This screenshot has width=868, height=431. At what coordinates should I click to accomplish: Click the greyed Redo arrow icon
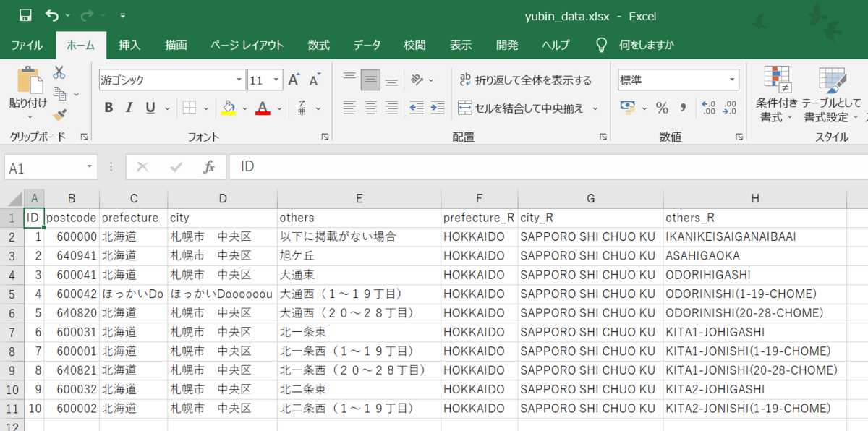click(x=88, y=15)
